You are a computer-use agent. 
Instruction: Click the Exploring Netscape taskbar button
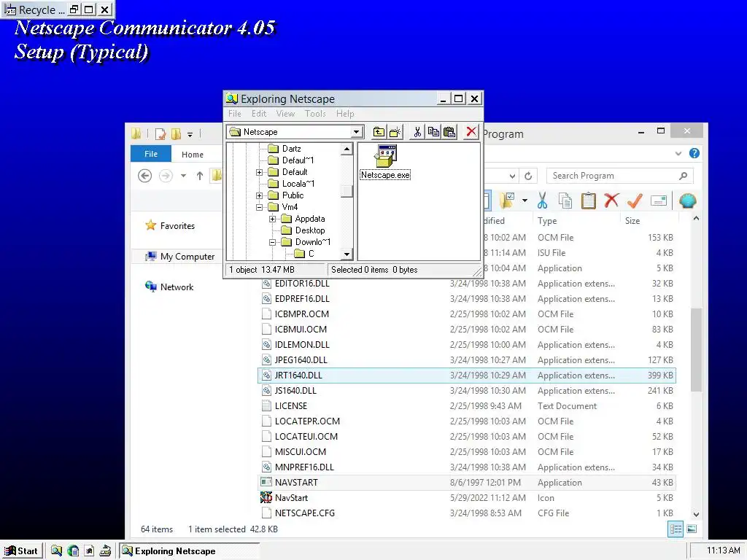click(x=189, y=551)
